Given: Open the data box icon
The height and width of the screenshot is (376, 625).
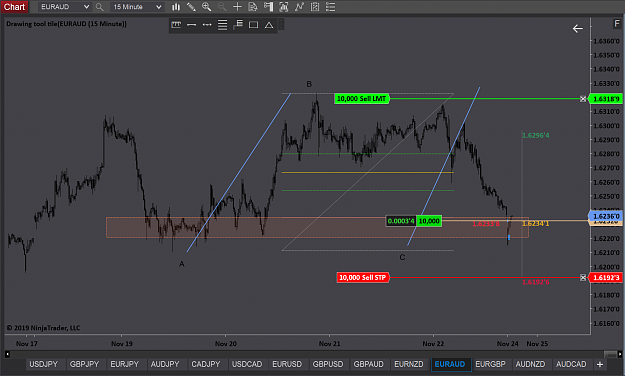Looking at the screenshot, I should (253, 7).
